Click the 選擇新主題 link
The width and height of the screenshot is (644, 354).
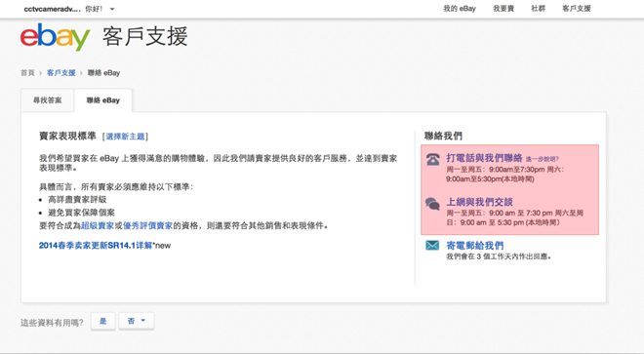tap(125, 137)
